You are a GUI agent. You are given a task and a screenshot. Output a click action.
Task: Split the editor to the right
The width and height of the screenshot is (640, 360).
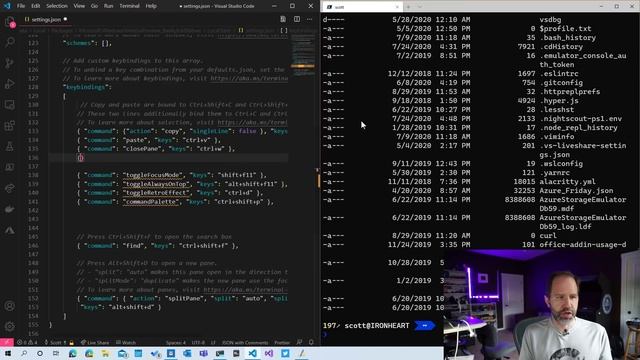pyautogui.click(x=297, y=19)
